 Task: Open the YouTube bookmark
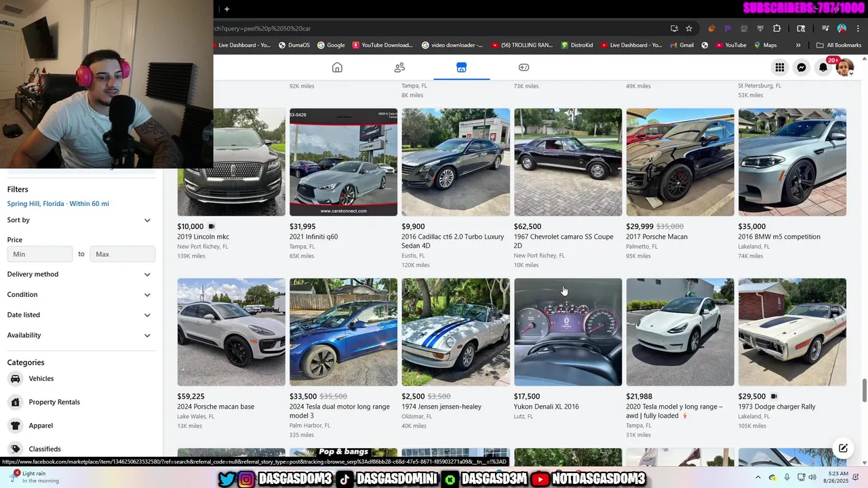(730, 45)
